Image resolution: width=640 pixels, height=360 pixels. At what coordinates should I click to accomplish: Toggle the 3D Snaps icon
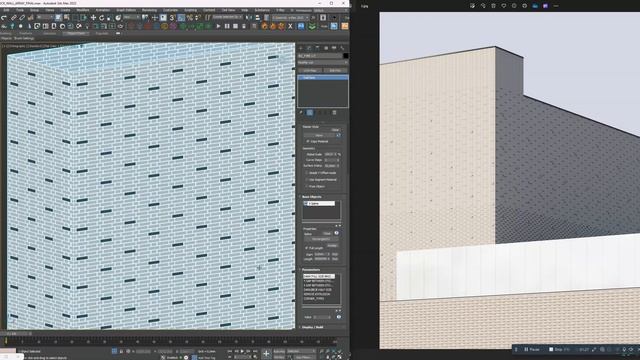pos(172,18)
